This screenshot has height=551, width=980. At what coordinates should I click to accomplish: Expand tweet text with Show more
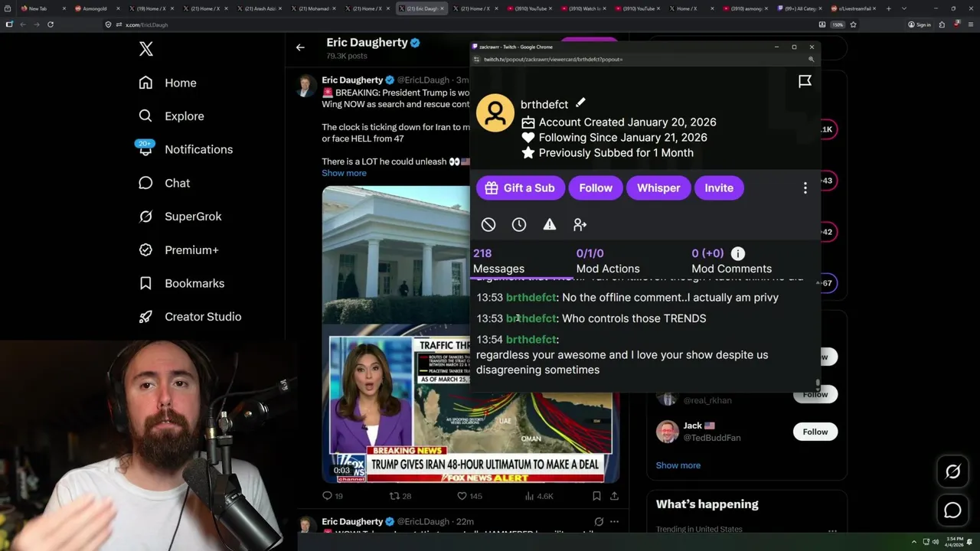[344, 173]
